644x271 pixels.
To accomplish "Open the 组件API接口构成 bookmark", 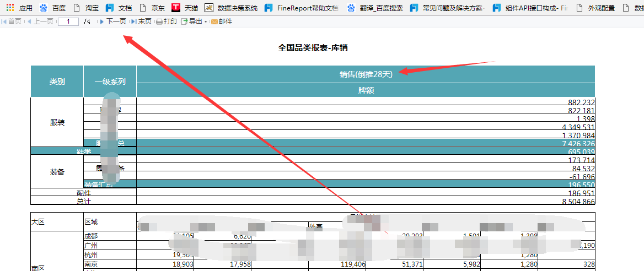I will click(x=530, y=8).
